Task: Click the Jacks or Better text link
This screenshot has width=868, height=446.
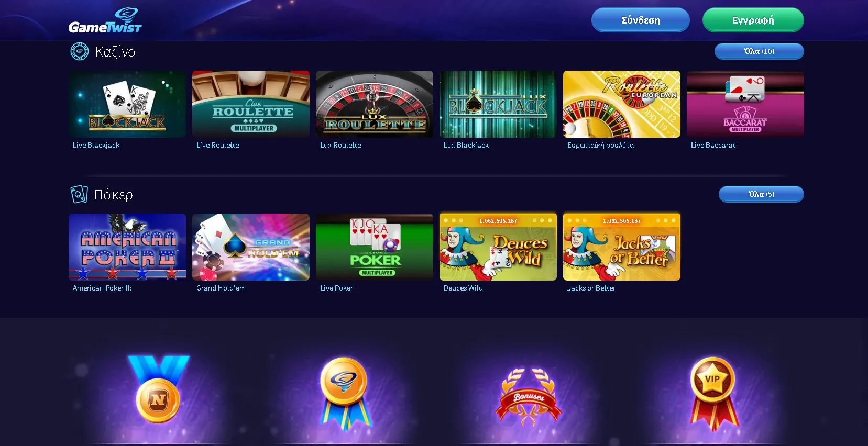Action: click(591, 288)
